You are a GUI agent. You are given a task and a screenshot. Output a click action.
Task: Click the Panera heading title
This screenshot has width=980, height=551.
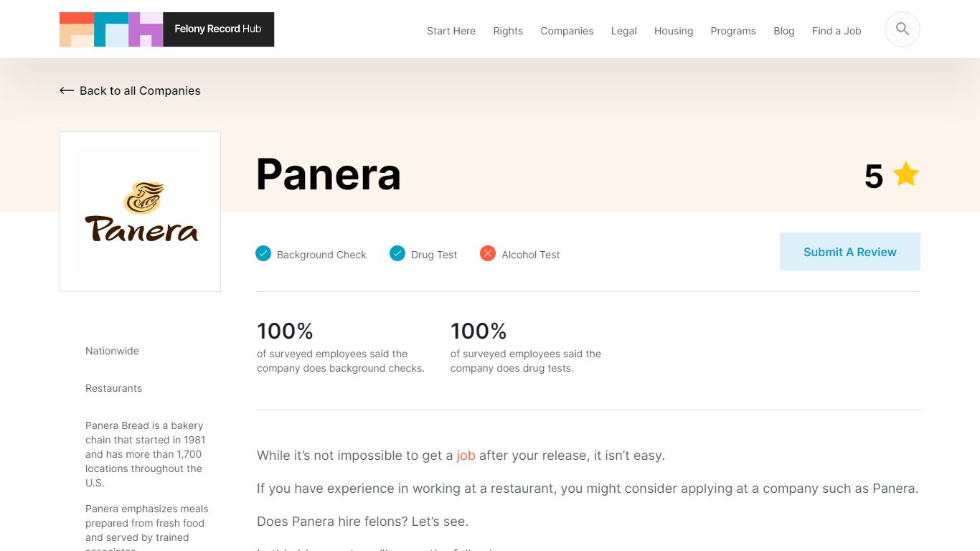329,174
